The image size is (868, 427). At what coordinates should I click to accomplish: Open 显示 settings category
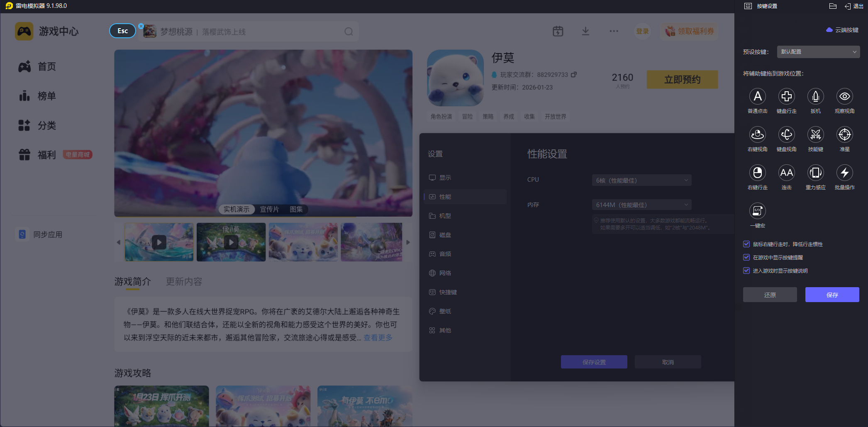pos(465,178)
